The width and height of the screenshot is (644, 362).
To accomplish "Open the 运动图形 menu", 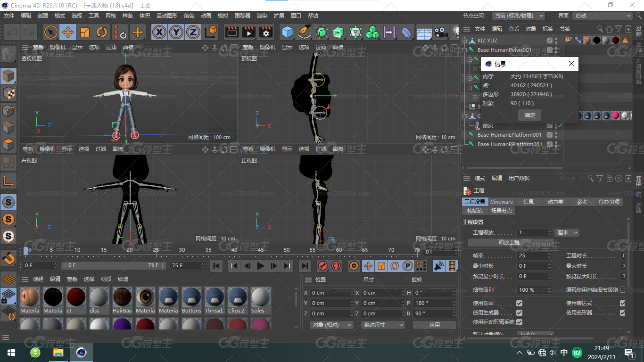I will [167, 16].
